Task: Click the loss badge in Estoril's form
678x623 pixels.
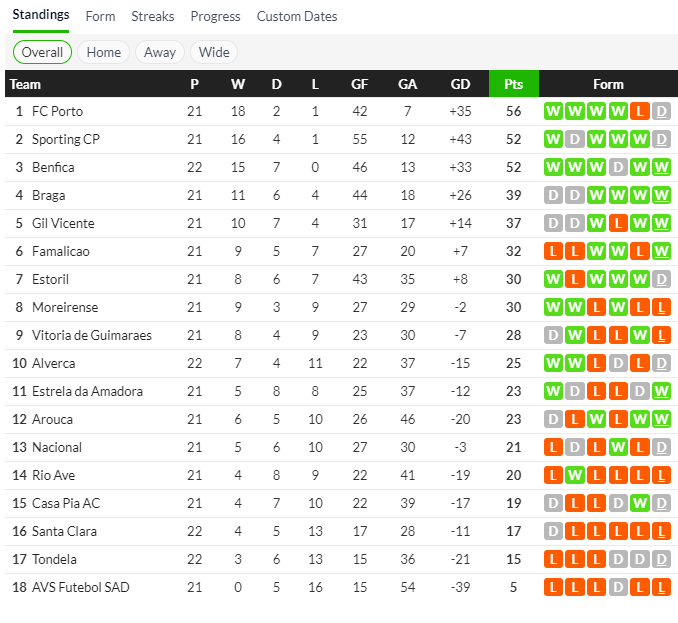Action: click(x=574, y=279)
